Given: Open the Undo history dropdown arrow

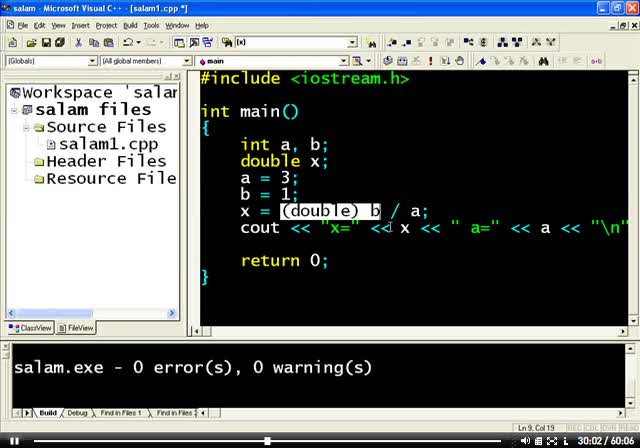Looking at the screenshot, I should (x=139, y=42).
